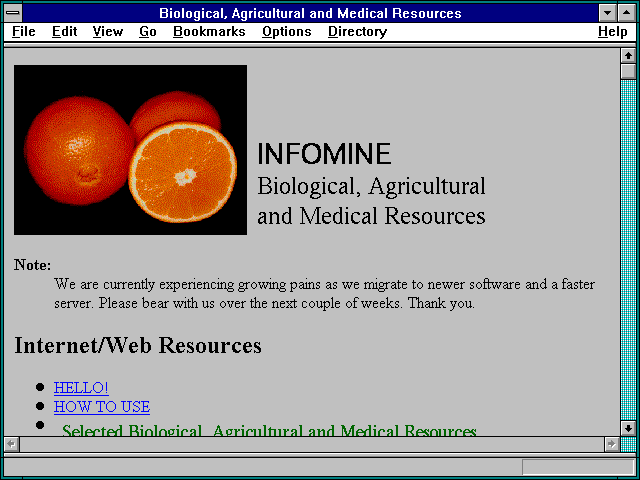Viewport: 640px width, 480px height.
Task: Click the vertical scrollbar up arrow
Action: pyautogui.click(x=628, y=56)
